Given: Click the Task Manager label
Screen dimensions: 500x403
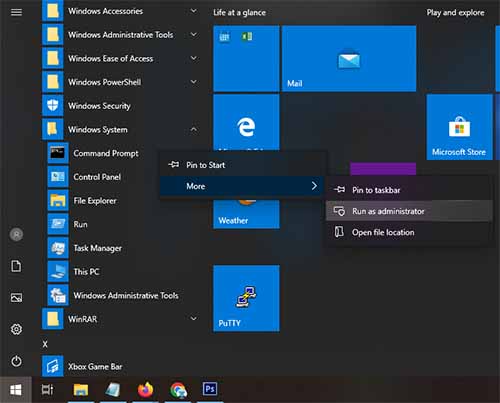Looking at the screenshot, I should 98,248.
